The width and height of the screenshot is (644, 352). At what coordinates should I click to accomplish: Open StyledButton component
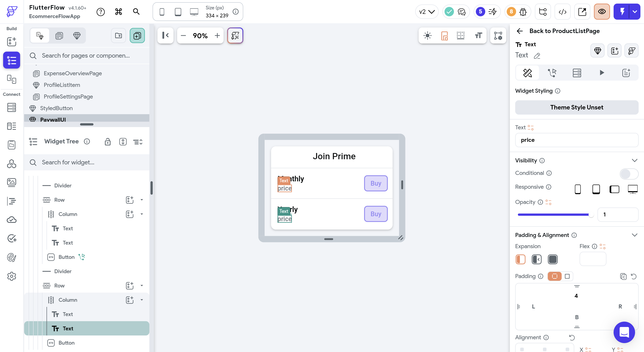[56, 108]
